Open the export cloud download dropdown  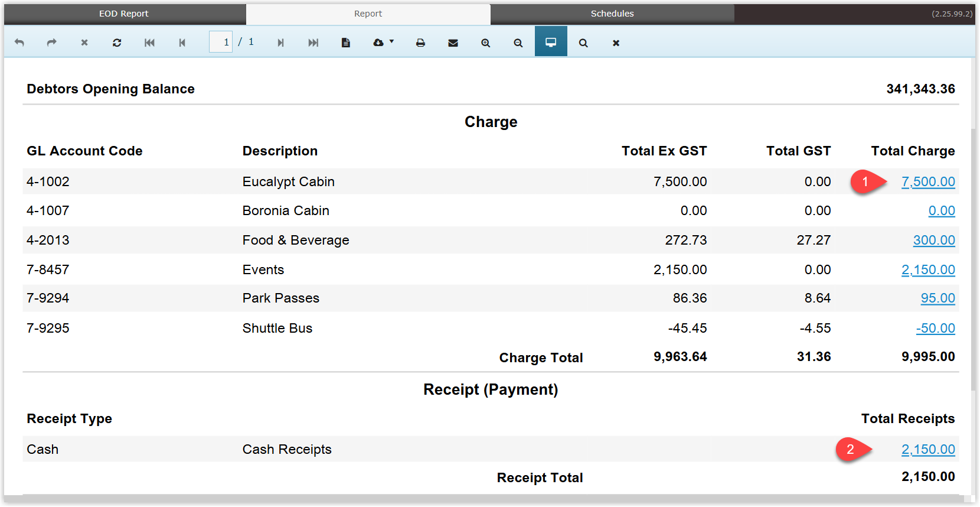(x=383, y=43)
